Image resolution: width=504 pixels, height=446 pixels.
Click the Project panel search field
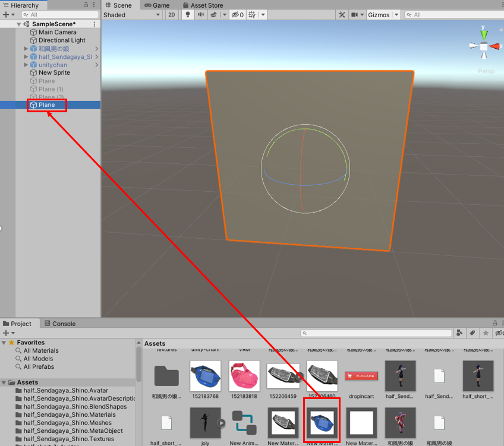coord(376,333)
